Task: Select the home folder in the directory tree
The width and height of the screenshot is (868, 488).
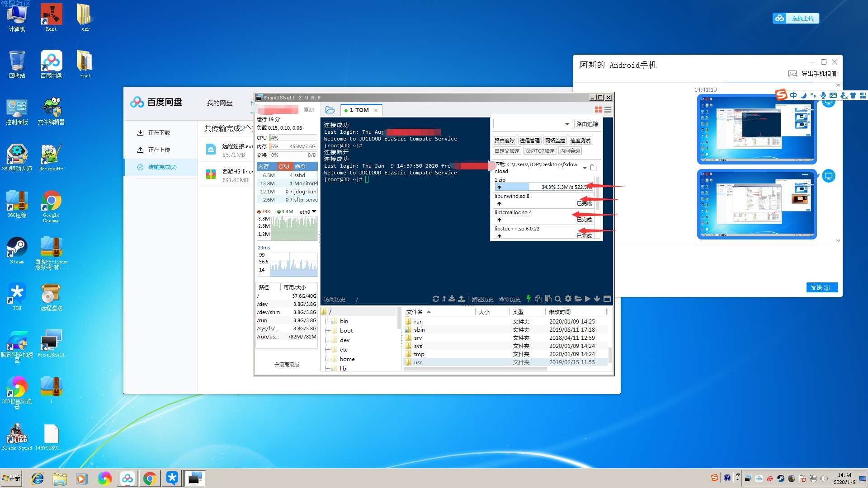Action: pyautogui.click(x=347, y=359)
